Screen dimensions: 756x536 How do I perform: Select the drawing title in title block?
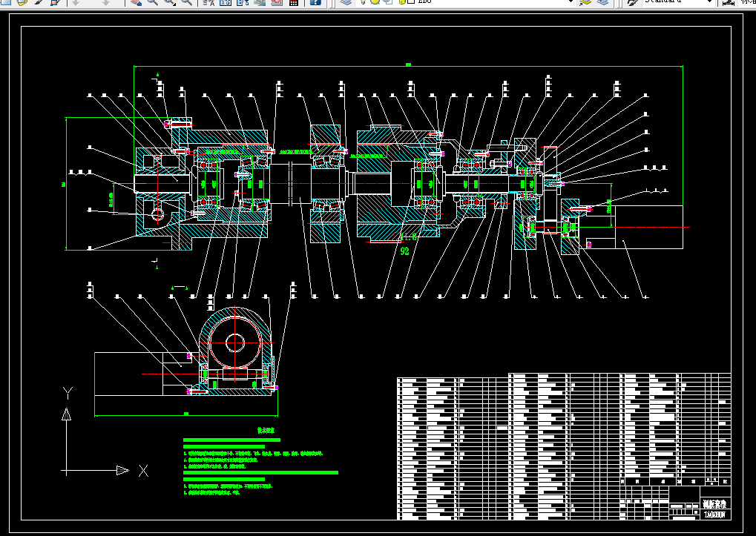[x=714, y=504]
